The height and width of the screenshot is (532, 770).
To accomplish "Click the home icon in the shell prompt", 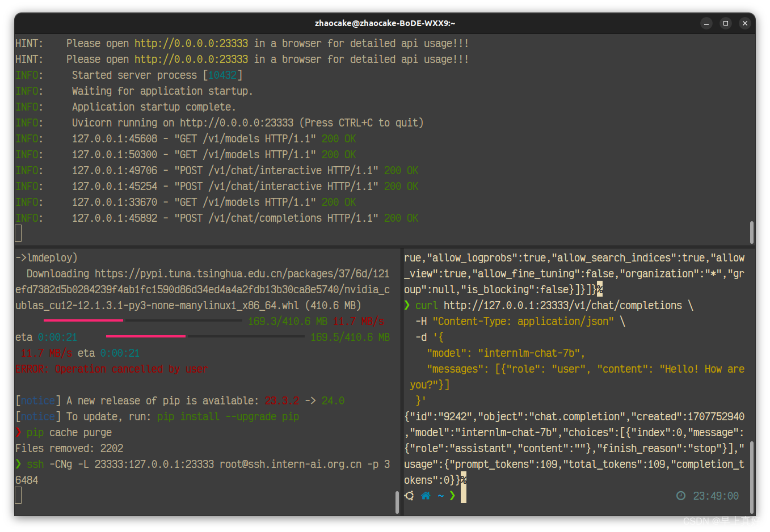I will (426, 496).
